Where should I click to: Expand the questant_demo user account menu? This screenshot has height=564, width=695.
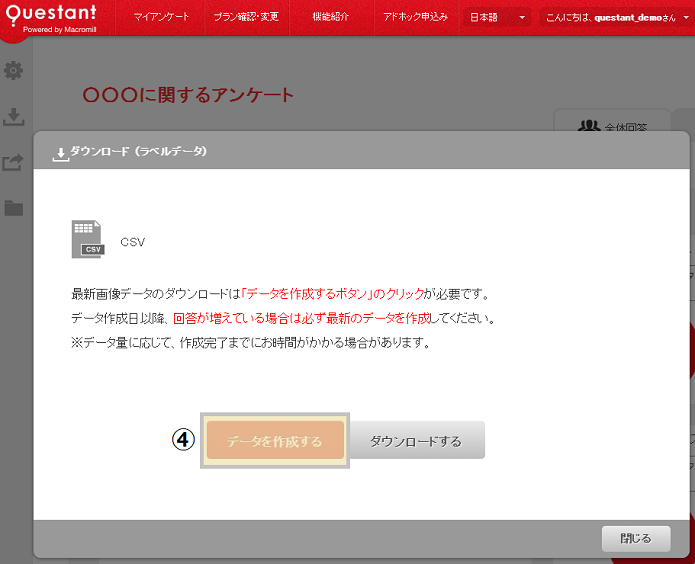[x=613, y=18]
